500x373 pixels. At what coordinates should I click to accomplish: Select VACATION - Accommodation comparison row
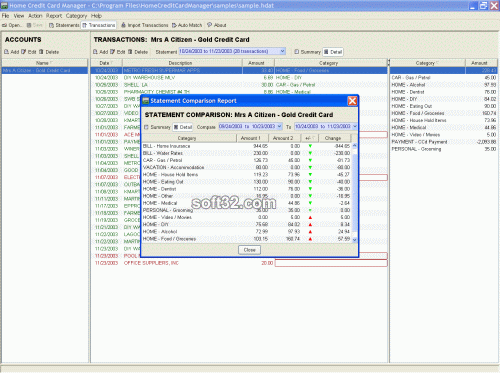pos(247,167)
